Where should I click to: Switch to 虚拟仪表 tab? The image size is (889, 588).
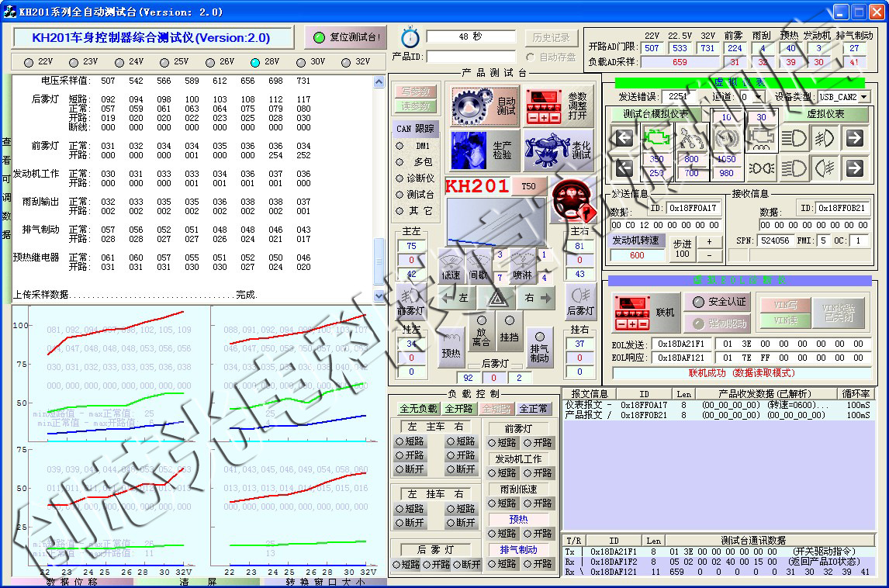click(x=825, y=114)
